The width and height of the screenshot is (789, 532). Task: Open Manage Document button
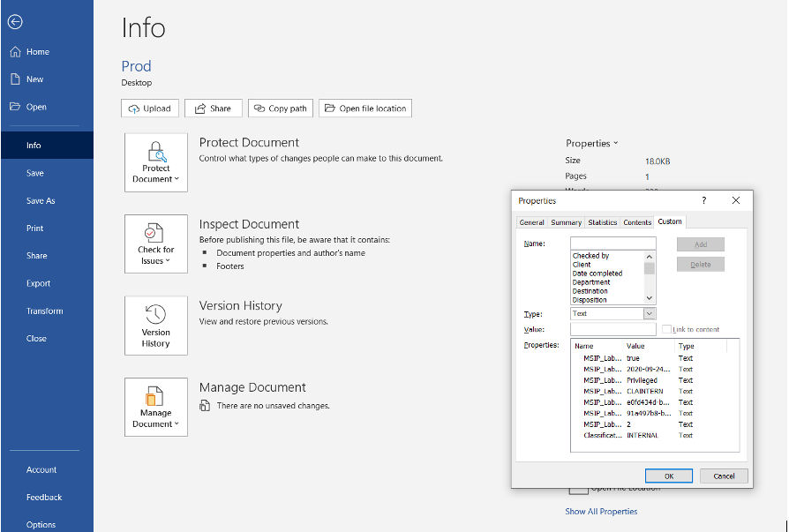tap(156, 408)
